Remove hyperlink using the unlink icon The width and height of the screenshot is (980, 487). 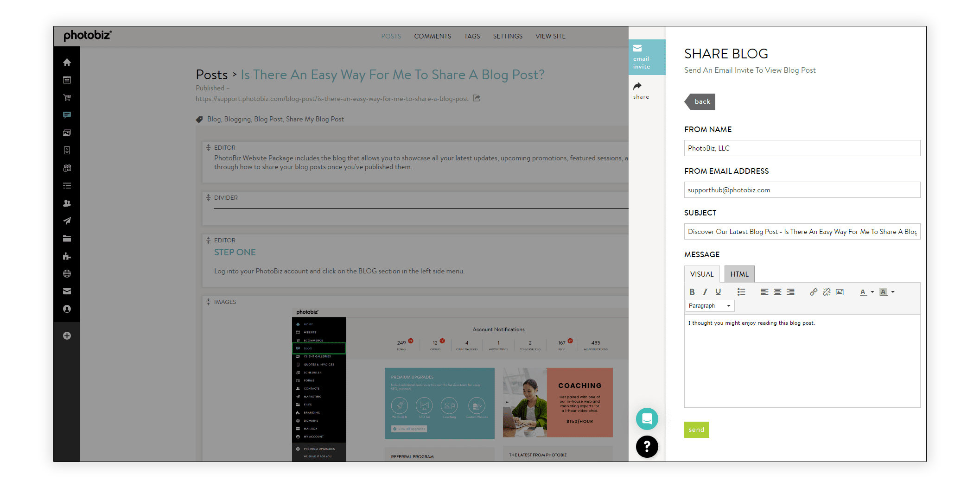(826, 292)
